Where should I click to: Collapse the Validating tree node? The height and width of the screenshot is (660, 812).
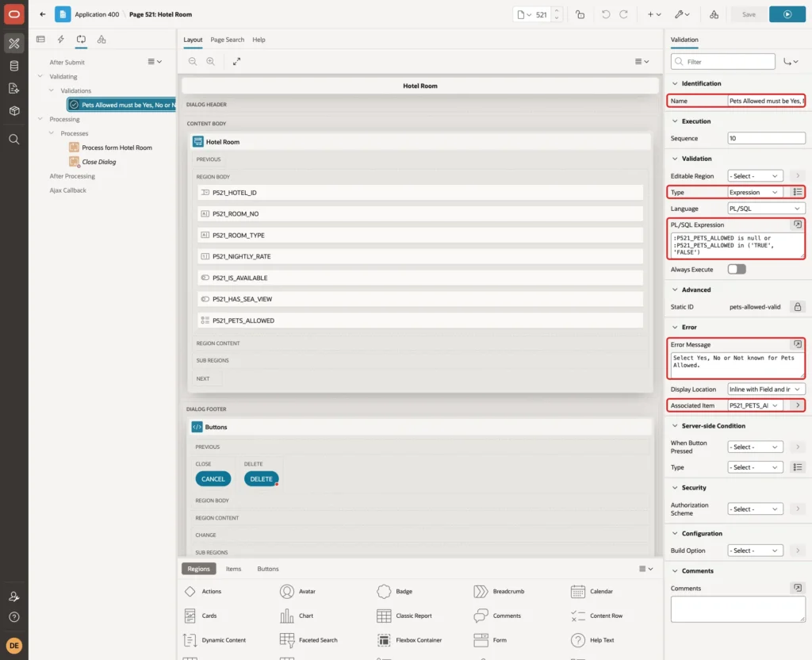(x=40, y=76)
